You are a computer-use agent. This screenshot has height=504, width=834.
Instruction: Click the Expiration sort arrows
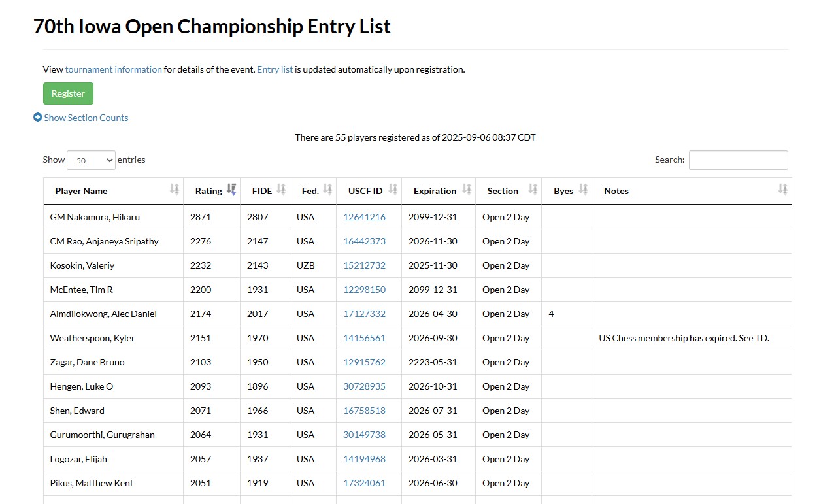pyautogui.click(x=467, y=190)
